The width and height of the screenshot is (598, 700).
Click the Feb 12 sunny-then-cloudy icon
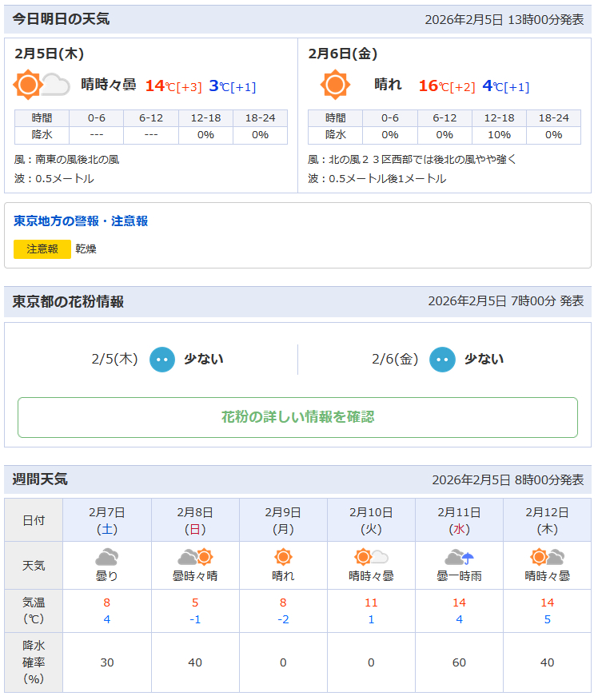point(547,558)
